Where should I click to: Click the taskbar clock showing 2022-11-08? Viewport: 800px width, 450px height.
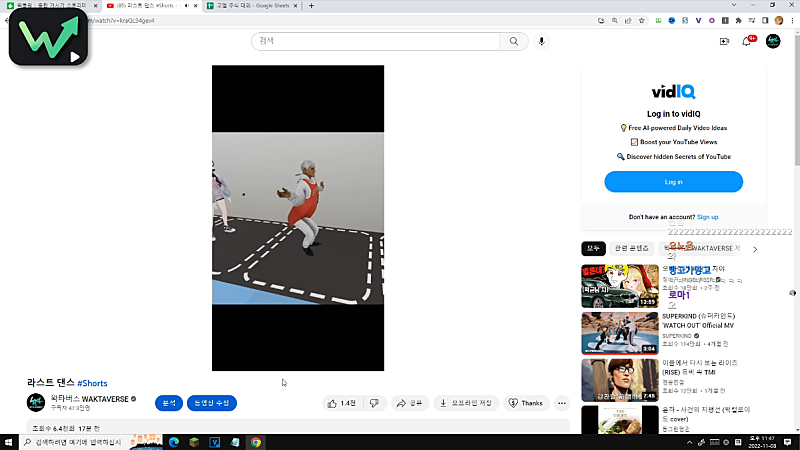[x=762, y=442]
